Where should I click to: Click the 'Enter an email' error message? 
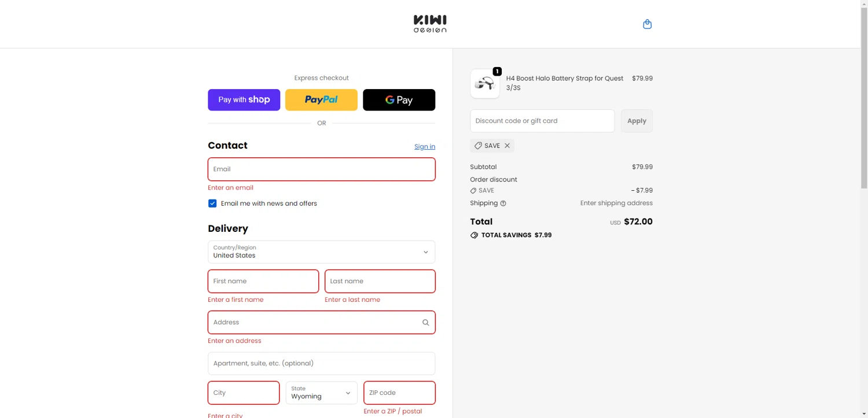pos(230,187)
